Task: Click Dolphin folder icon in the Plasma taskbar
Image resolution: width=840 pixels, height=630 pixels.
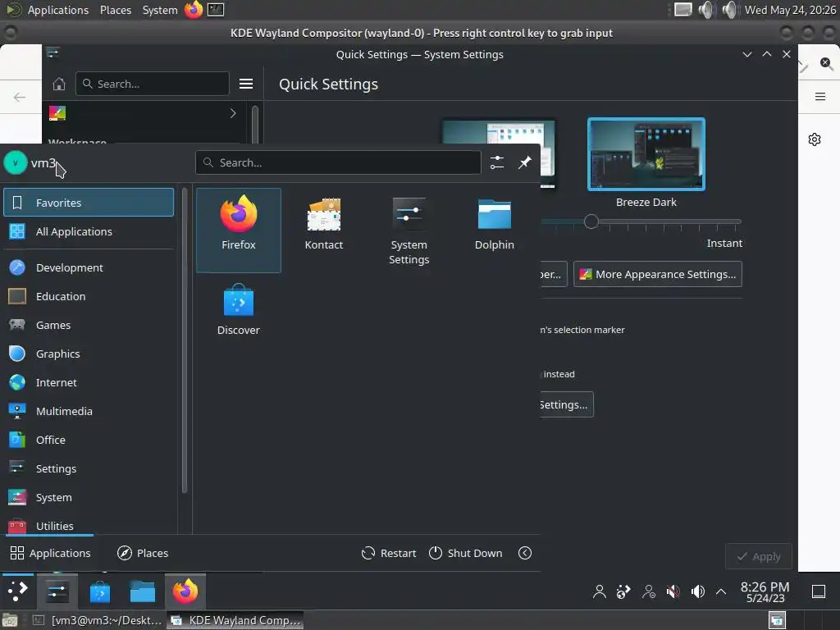Action: click(143, 591)
